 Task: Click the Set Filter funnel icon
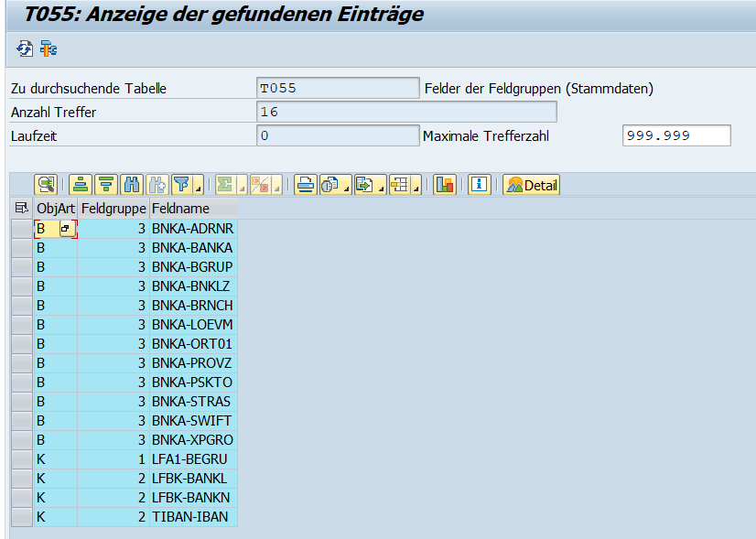click(x=181, y=185)
